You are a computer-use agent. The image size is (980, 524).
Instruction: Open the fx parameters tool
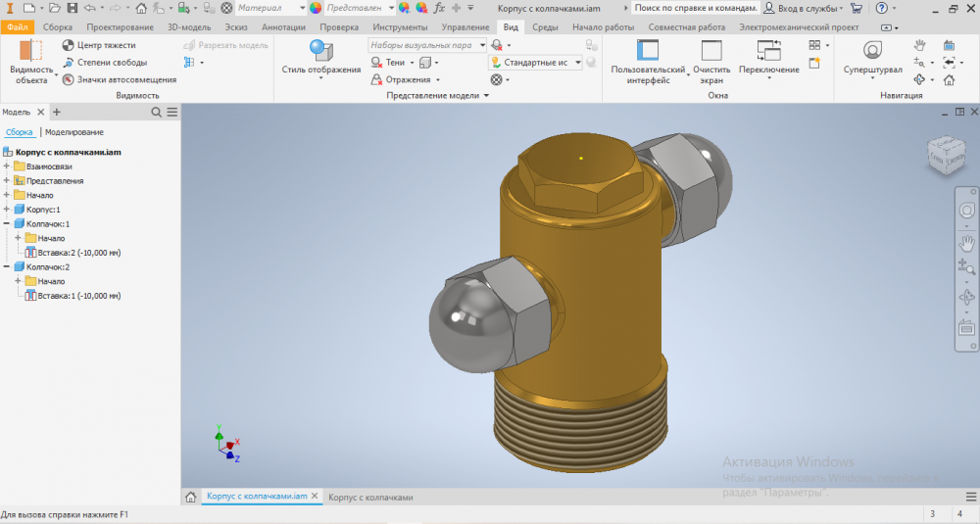click(x=440, y=8)
